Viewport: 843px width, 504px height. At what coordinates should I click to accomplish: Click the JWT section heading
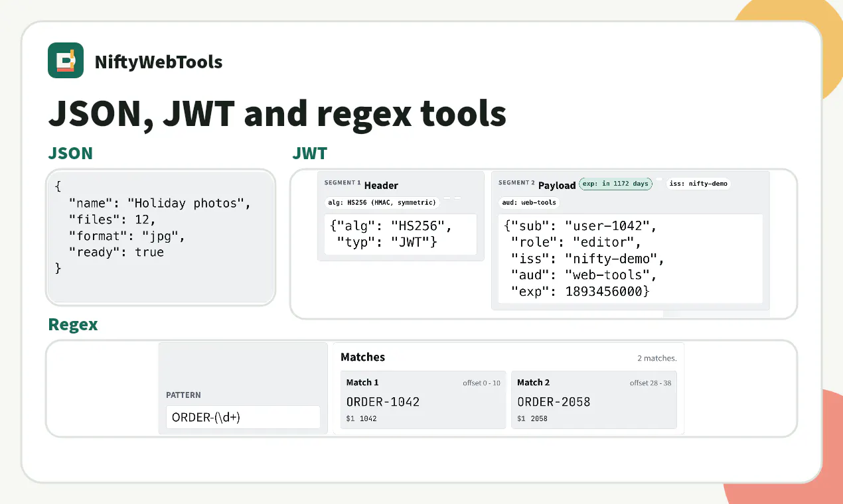[310, 153]
